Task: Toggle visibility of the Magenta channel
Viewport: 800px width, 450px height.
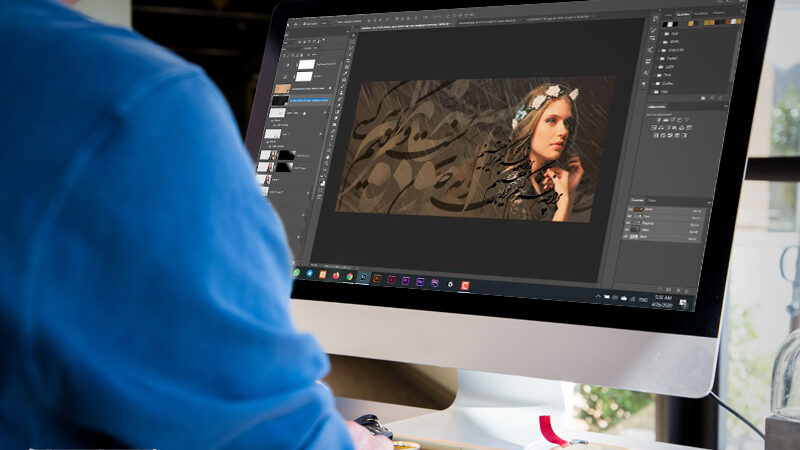Action: tap(628, 223)
